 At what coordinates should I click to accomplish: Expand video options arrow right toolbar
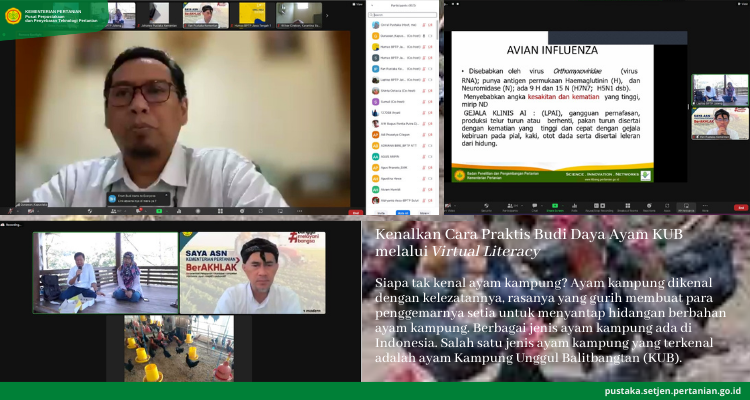[455, 206]
